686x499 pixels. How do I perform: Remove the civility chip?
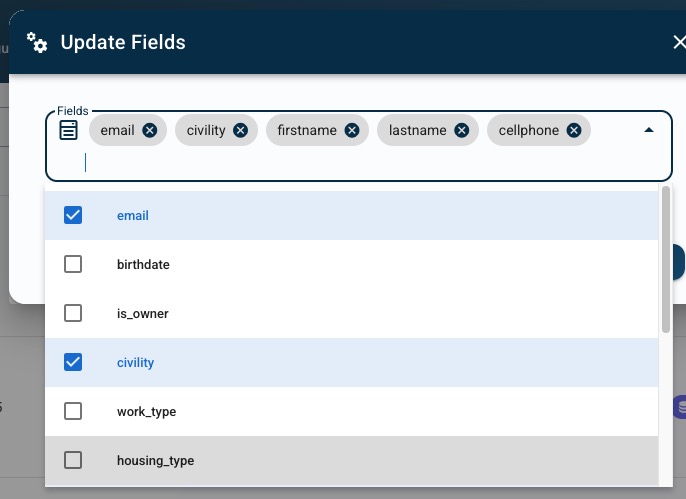(240, 130)
